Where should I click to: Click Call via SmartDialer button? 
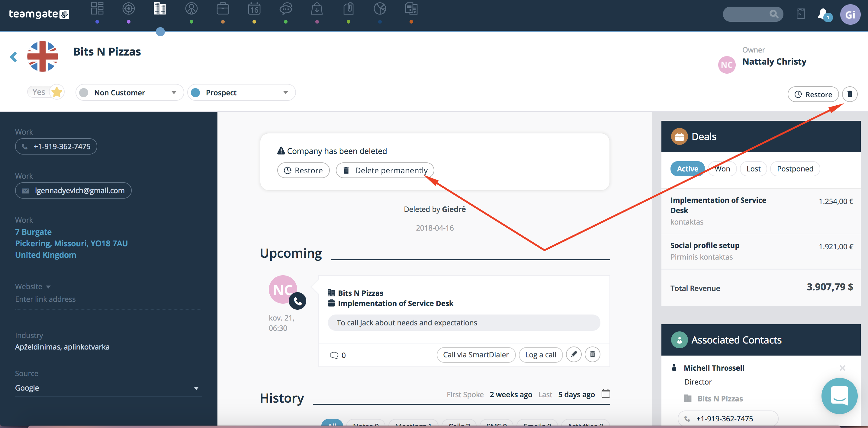point(476,355)
